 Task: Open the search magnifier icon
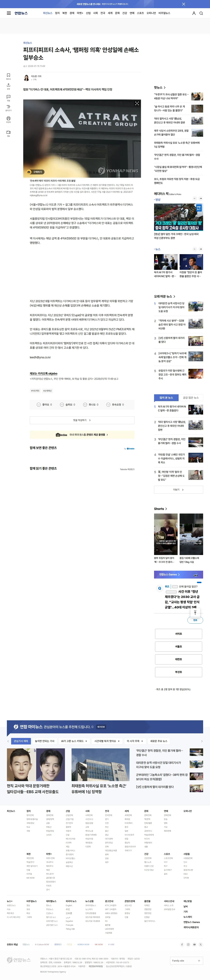(201, 13)
